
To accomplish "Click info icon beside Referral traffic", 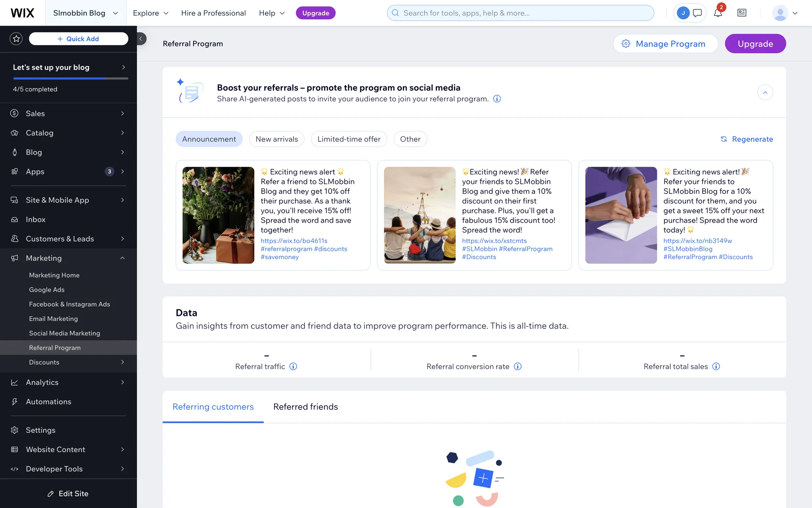I will pyautogui.click(x=293, y=367).
